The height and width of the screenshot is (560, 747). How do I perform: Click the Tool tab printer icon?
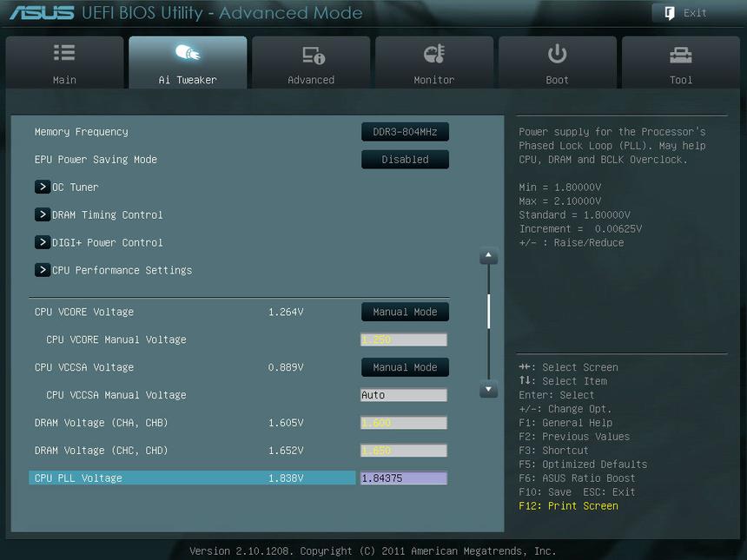tap(680, 56)
